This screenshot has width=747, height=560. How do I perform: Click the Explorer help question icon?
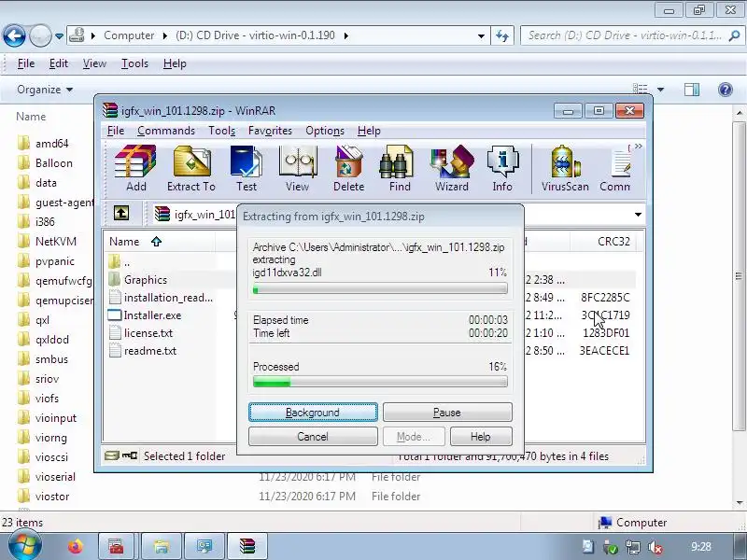click(726, 89)
